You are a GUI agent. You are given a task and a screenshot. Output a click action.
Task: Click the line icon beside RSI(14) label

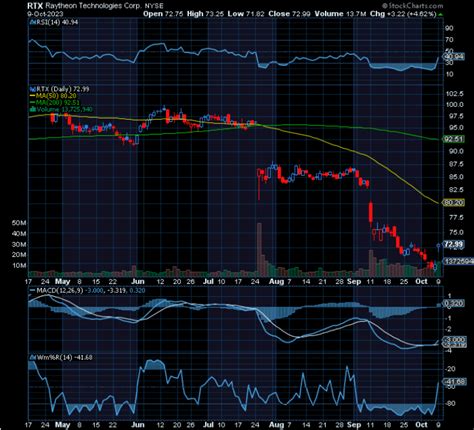[32, 22]
